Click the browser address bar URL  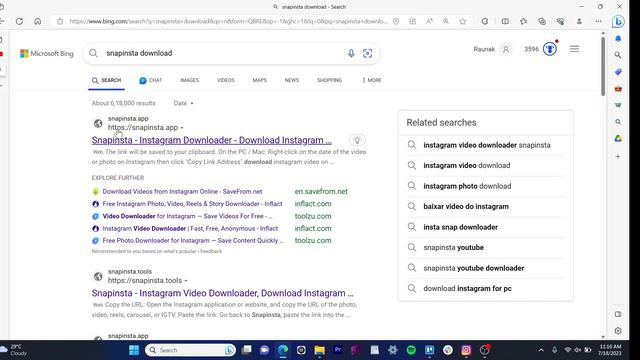tap(228, 21)
